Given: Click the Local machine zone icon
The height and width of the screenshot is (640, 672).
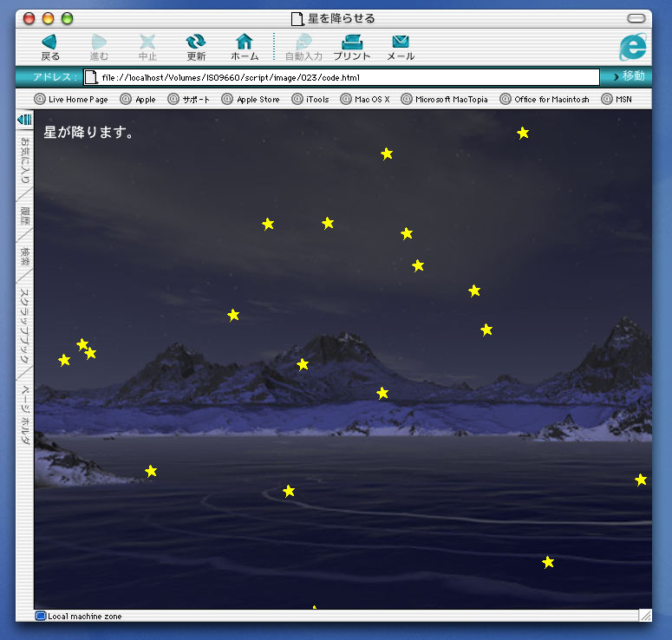Looking at the screenshot, I should coord(40,616).
